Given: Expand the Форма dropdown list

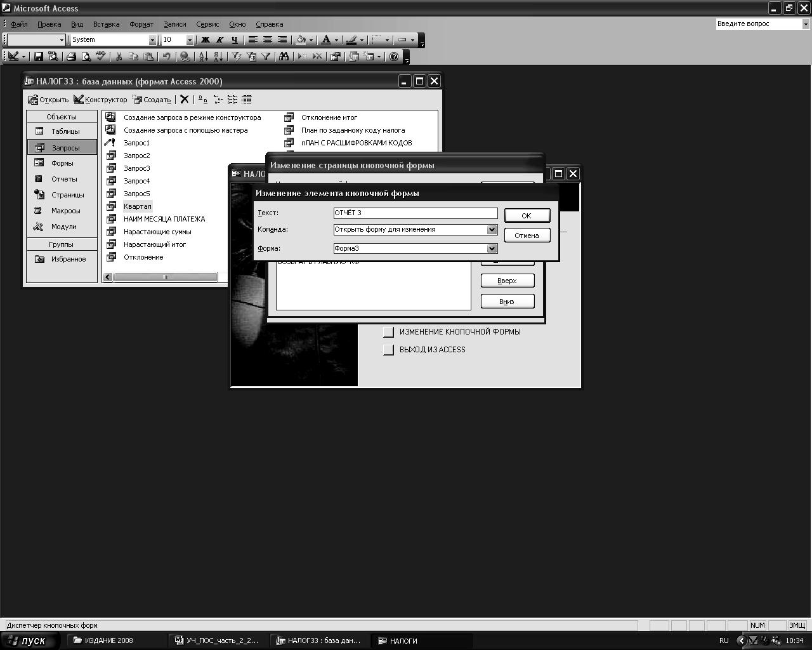Looking at the screenshot, I should click(x=492, y=249).
